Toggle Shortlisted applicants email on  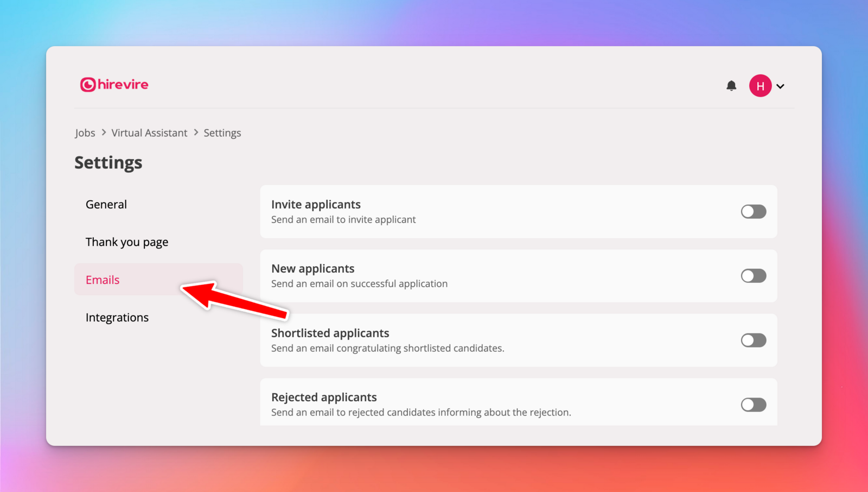[753, 340]
